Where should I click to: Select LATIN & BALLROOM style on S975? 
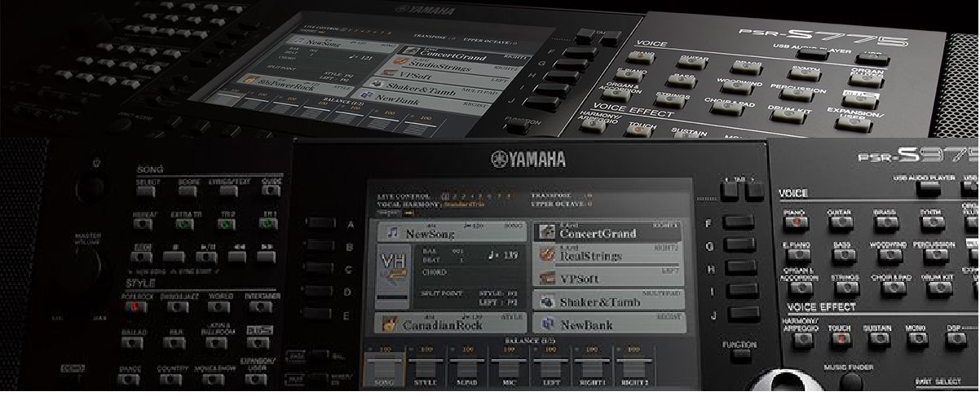coord(217,343)
